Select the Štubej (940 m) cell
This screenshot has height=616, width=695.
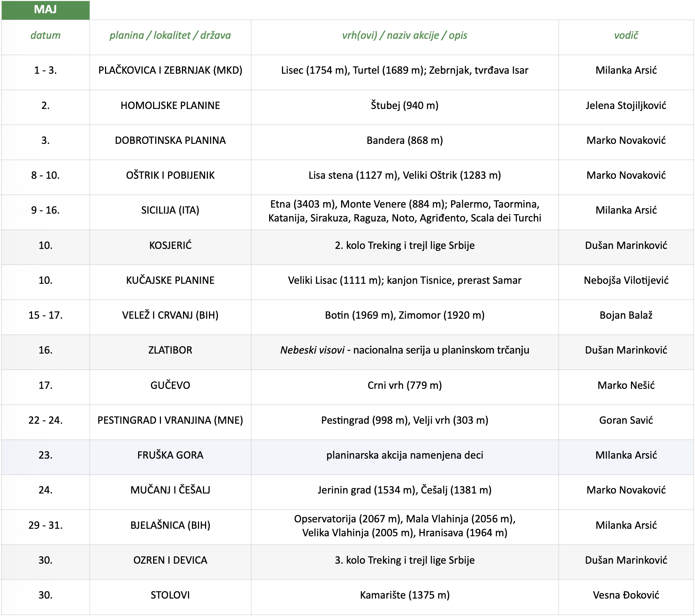pos(404,106)
